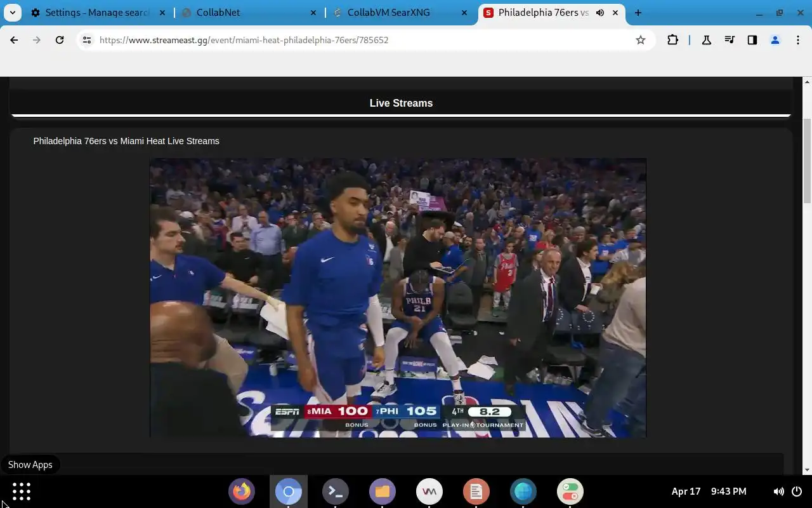Screen dimensions: 812x508
Task: Go forward to next page
Action: pyautogui.click(x=37, y=40)
